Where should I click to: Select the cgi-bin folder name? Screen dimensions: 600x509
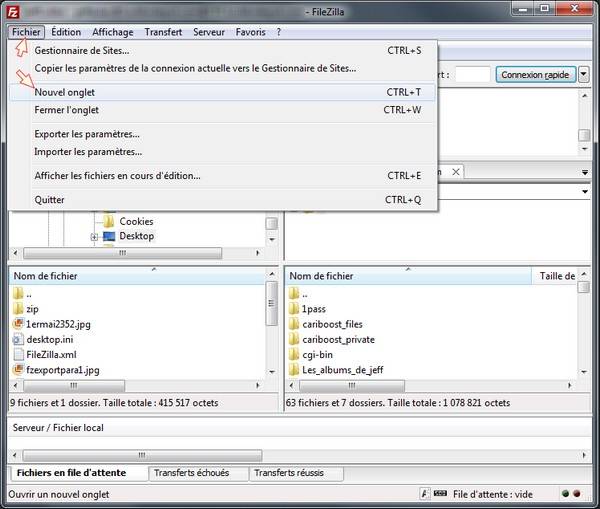point(317,354)
